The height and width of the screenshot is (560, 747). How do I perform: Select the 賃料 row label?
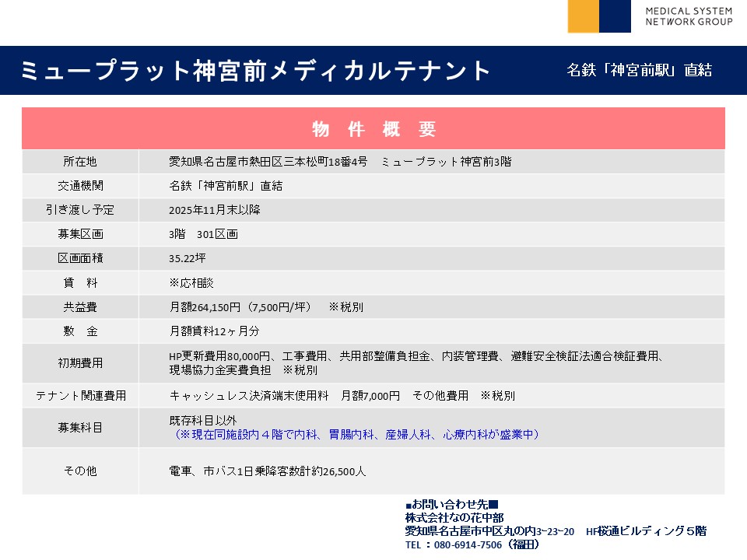click(80, 283)
